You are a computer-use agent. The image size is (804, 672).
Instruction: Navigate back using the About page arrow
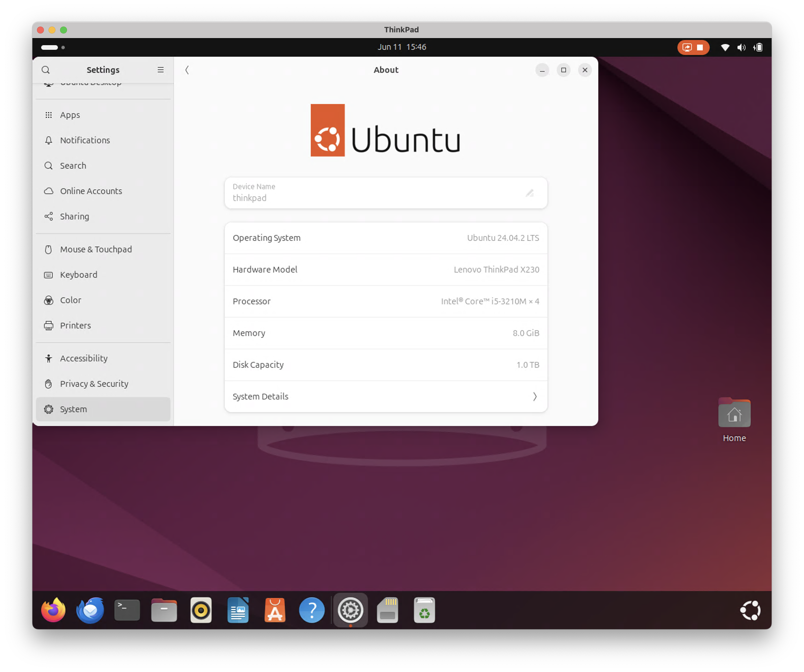tap(187, 70)
